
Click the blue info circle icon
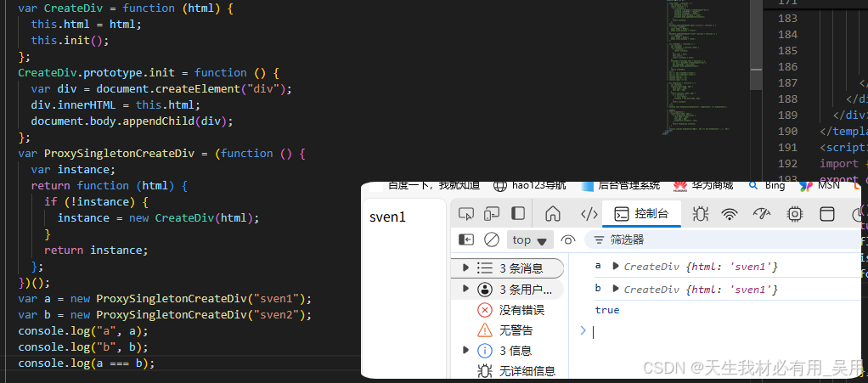pos(485,351)
